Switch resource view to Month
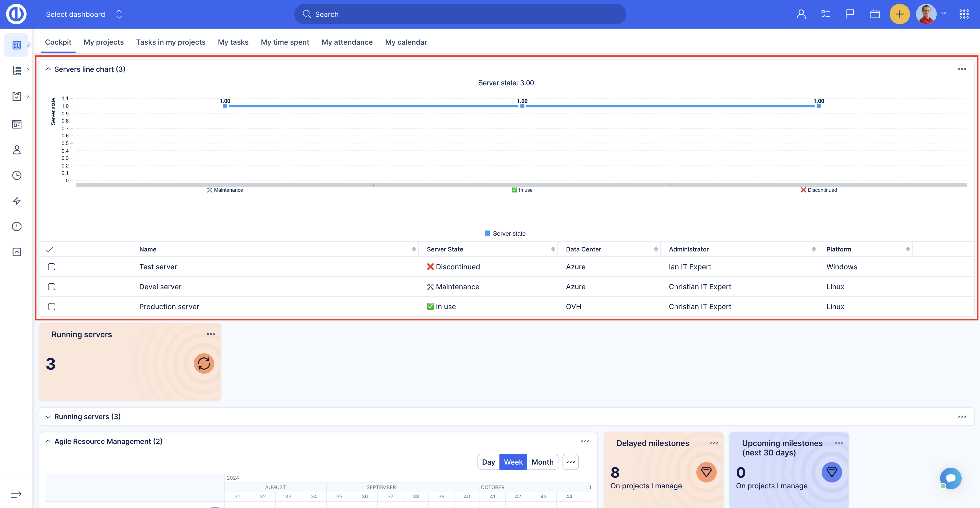This screenshot has height=508, width=980. pos(542,462)
